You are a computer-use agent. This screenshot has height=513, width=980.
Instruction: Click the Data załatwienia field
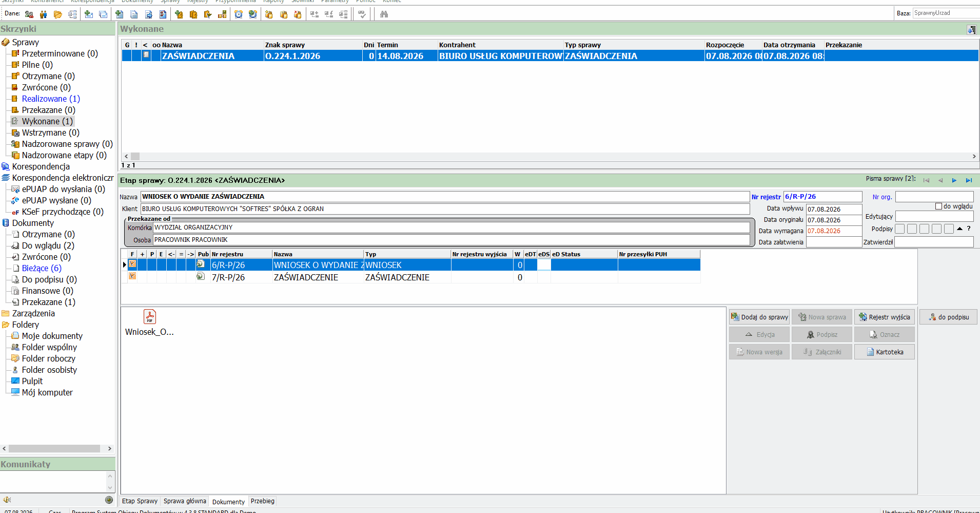click(x=834, y=242)
